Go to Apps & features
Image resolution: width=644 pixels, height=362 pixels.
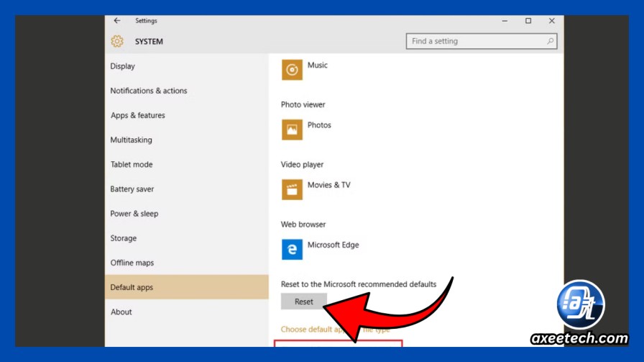tap(137, 115)
